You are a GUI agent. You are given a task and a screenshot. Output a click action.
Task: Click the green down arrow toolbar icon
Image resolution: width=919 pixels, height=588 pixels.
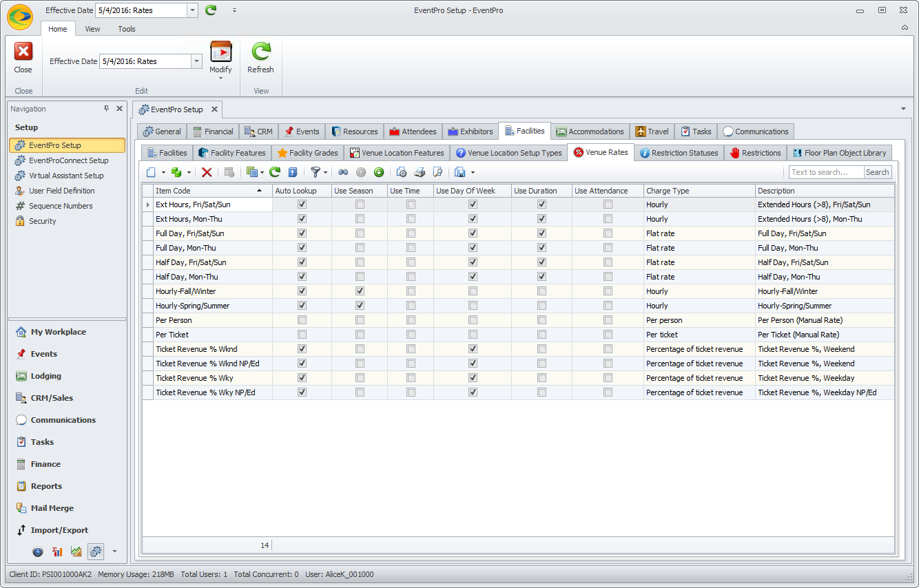coord(379,172)
